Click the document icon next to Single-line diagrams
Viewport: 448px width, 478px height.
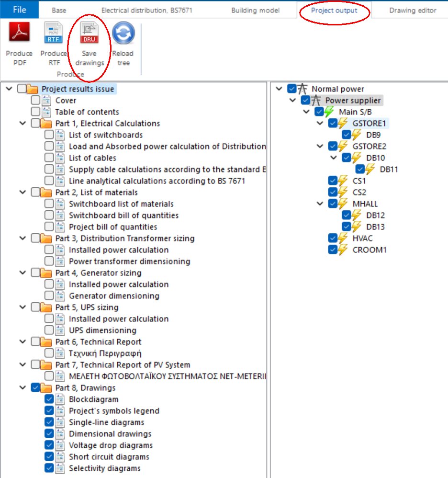pos(60,422)
